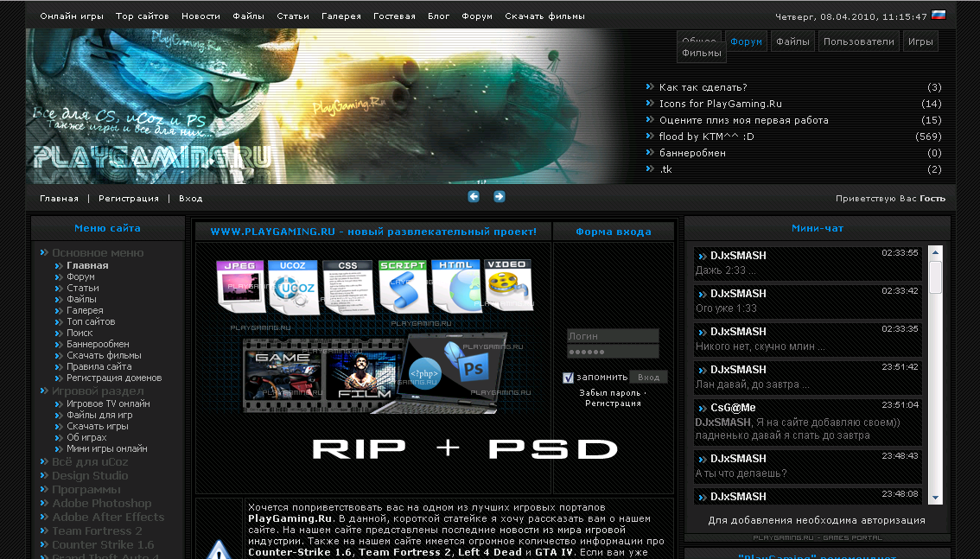Open Онлайн игры in top menu
980x559 pixels.
pos(72,16)
